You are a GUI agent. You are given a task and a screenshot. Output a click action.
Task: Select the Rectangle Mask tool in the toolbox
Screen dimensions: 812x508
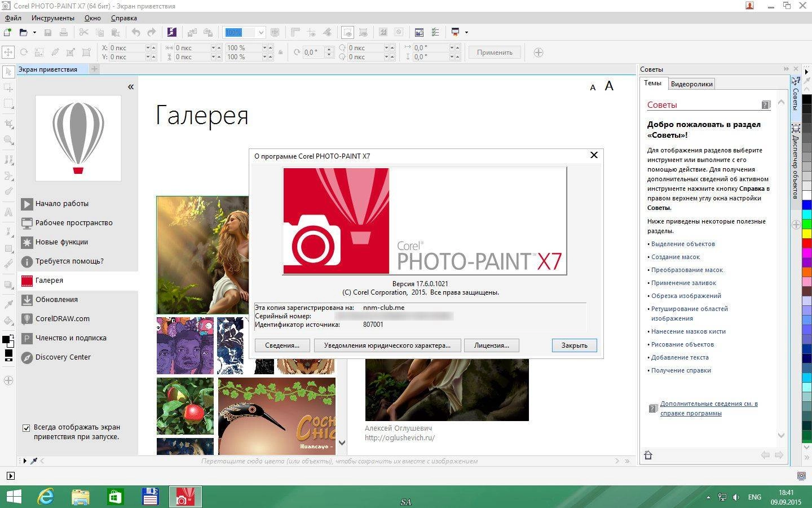click(x=8, y=104)
